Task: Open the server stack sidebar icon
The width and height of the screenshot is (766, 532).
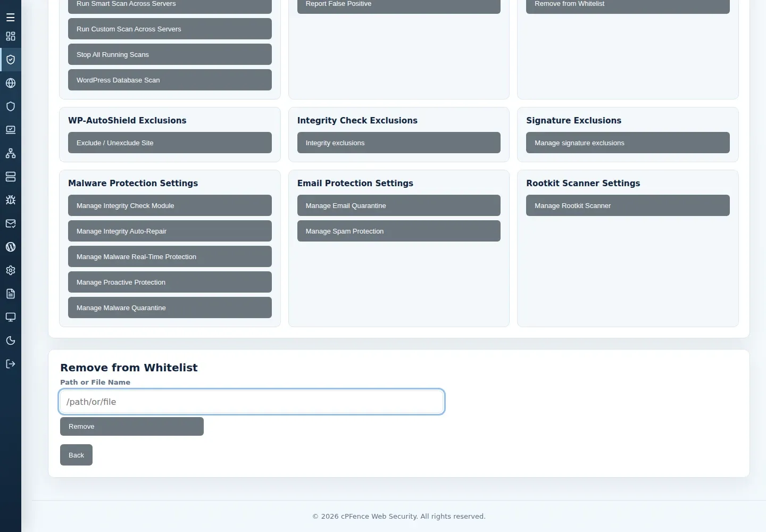Action: [x=11, y=177]
